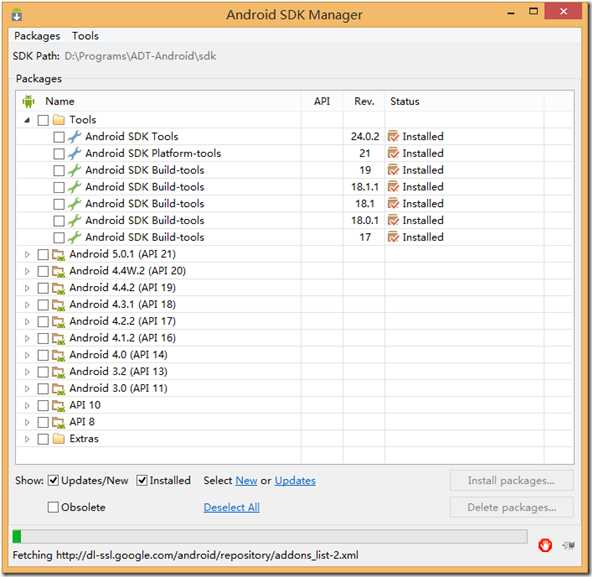592x577 pixels.
Task: Click the Install packages button
Action: pyautogui.click(x=512, y=481)
